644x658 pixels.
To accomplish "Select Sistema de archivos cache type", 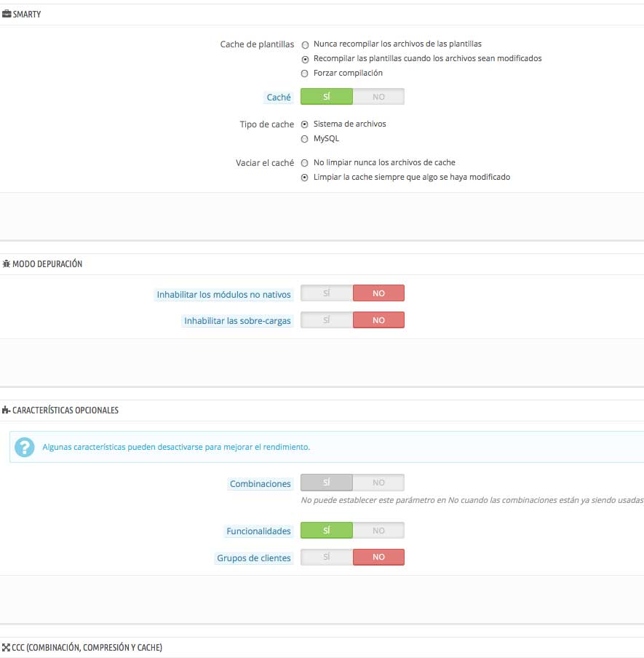I will (305, 124).
